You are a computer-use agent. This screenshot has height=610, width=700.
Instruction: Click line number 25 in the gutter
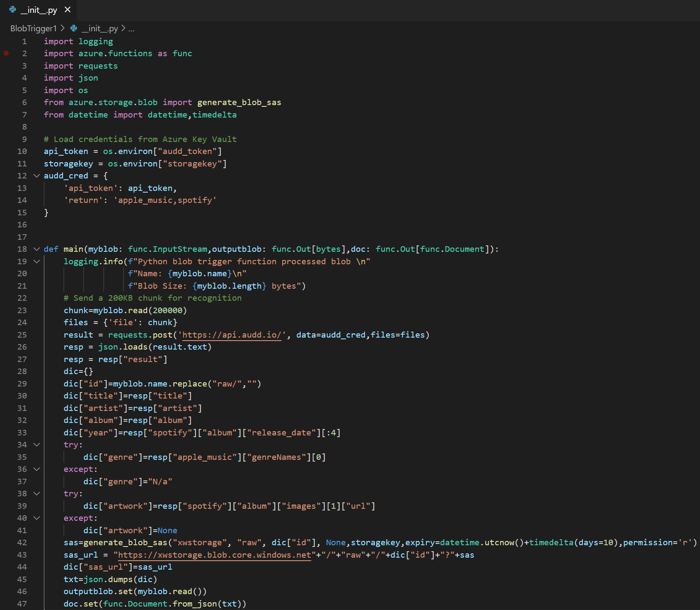tap(22, 335)
